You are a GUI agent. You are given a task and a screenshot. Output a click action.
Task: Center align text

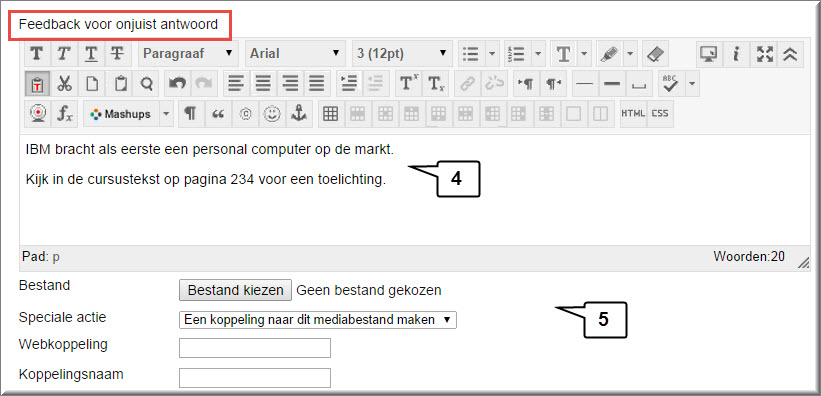coord(263,84)
